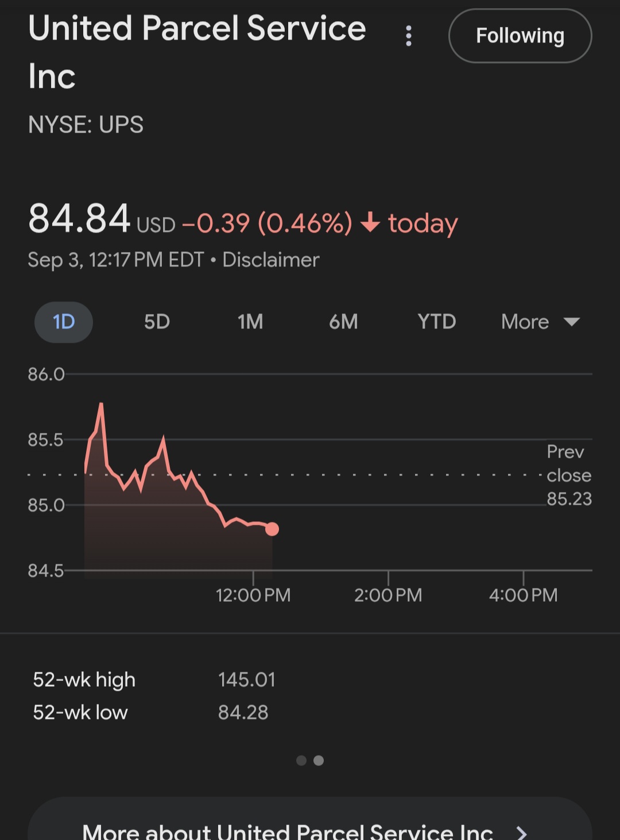Click the dropdown arrow next to More
This screenshot has width=620, height=840.
coord(572,322)
